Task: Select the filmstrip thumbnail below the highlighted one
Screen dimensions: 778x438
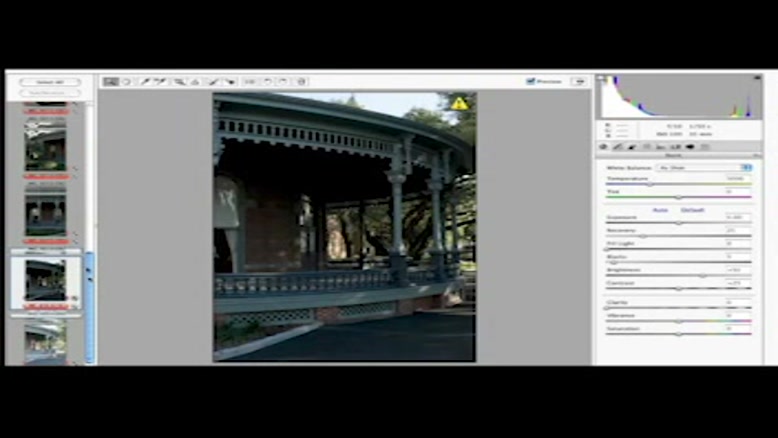Action: point(46,344)
